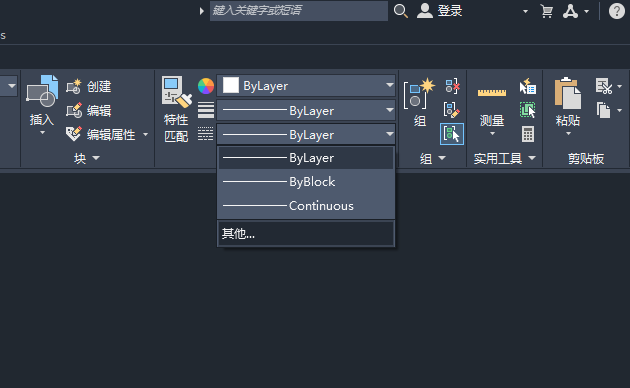Click the Sign In label
The height and width of the screenshot is (388, 630).
click(x=450, y=11)
